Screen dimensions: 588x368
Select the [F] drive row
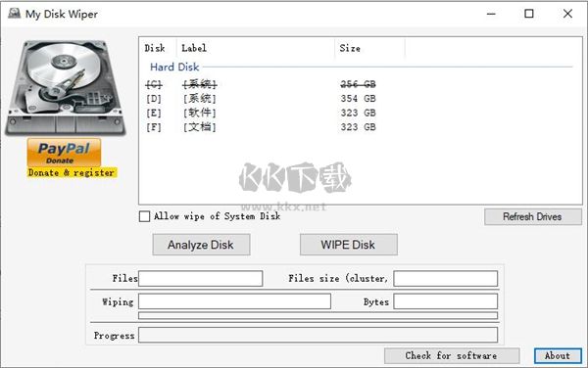point(261,127)
